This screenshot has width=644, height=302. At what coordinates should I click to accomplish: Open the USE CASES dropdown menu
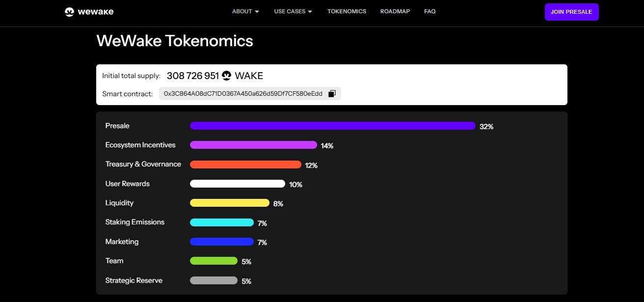pos(290,11)
